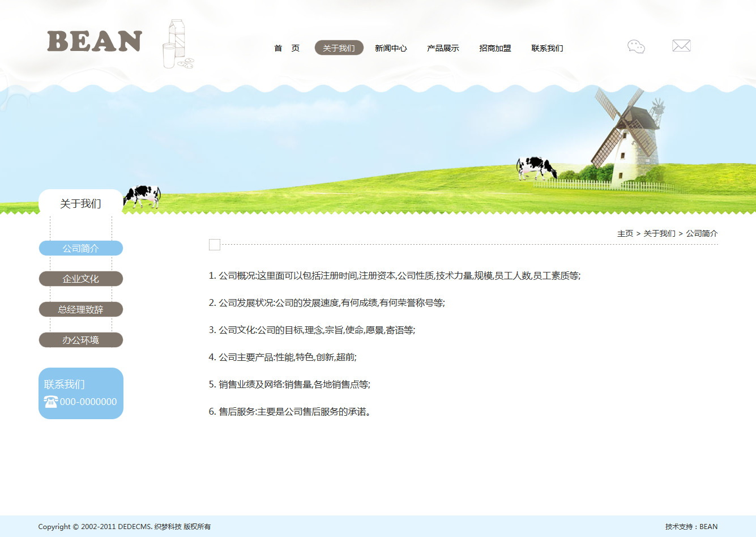Click BEAN tech support footer link
The height and width of the screenshot is (537, 756).
pos(708,527)
